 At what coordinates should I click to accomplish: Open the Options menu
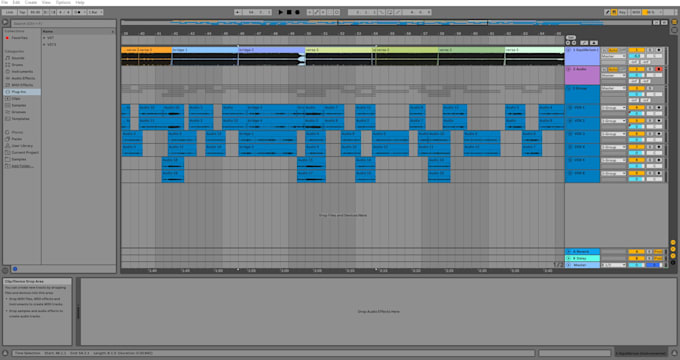(x=63, y=3)
